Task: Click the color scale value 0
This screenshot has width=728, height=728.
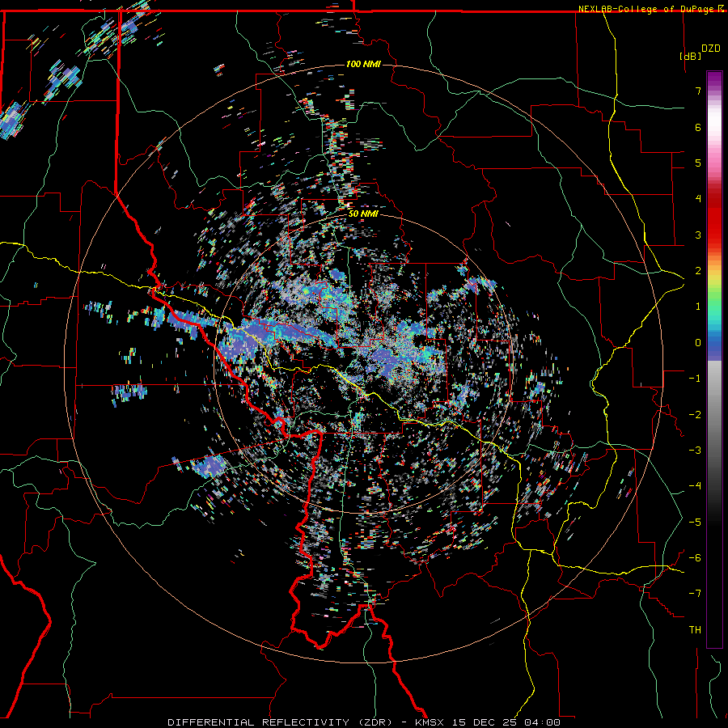Action: point(698,343)
